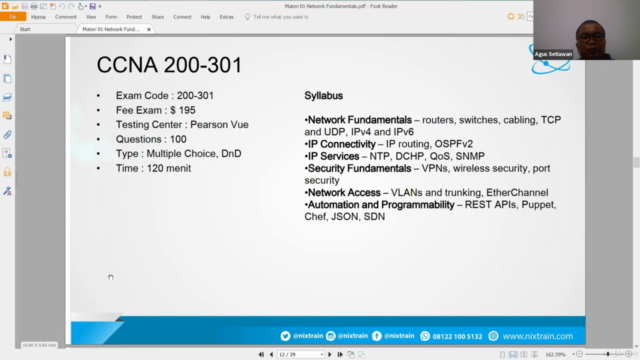Select Continuous page view mode icon
Image resolution: width=640 pixels, height=360 pixels.
[x=513, y=355]
